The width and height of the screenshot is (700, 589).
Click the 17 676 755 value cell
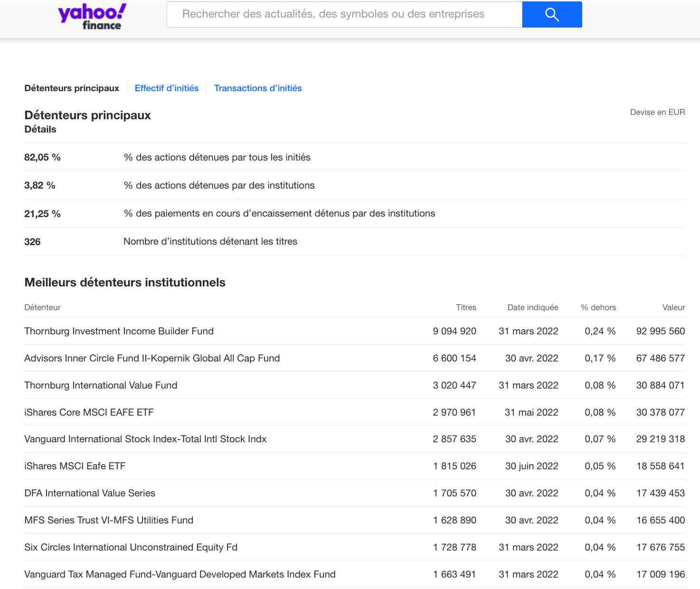[x=661, y=547]
